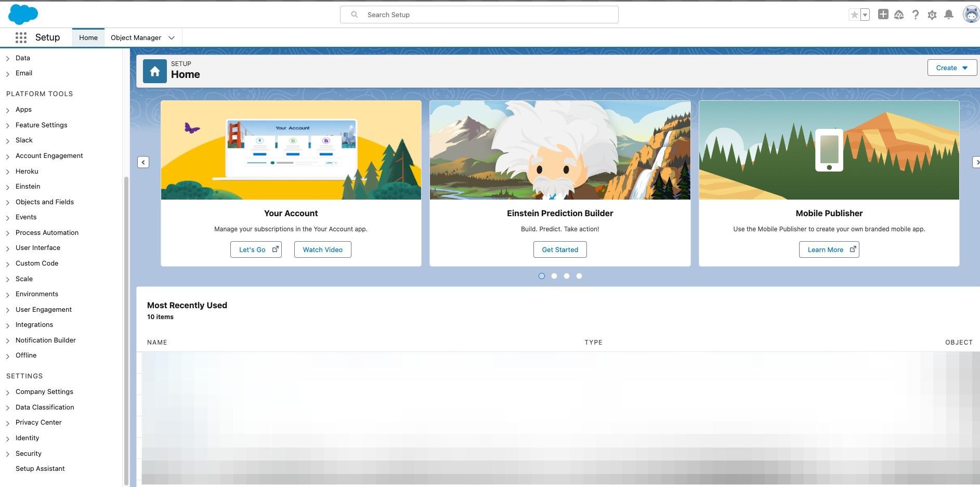Select the Home tab
980x487 pixels.
tap(88, 37)
